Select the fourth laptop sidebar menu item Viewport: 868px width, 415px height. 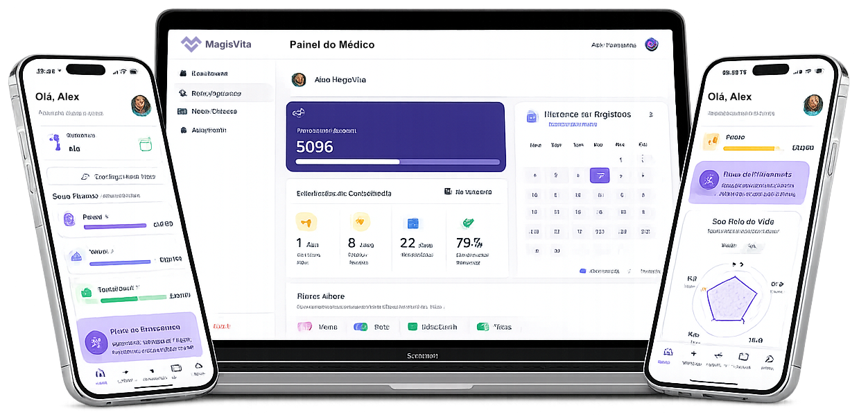203,130
